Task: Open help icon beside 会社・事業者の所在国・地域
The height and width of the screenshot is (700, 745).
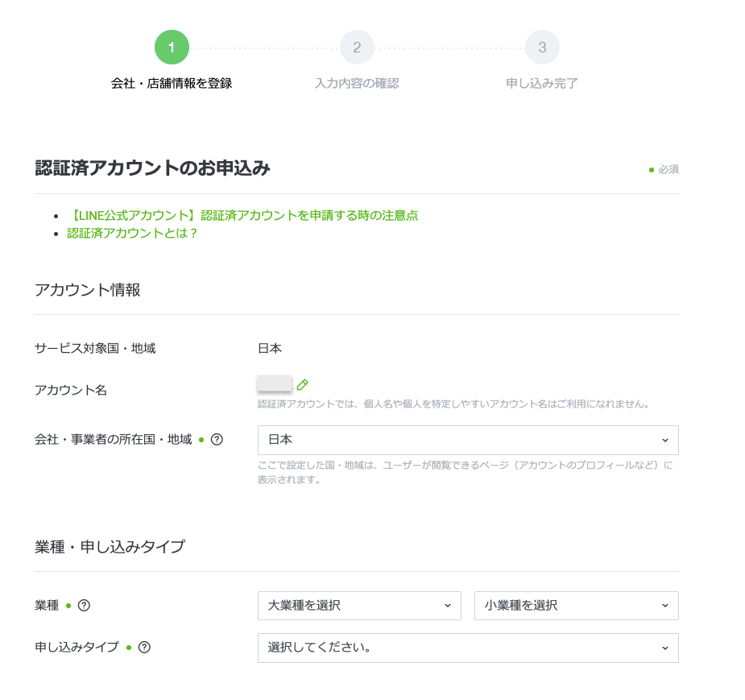Action: [216, 440]
